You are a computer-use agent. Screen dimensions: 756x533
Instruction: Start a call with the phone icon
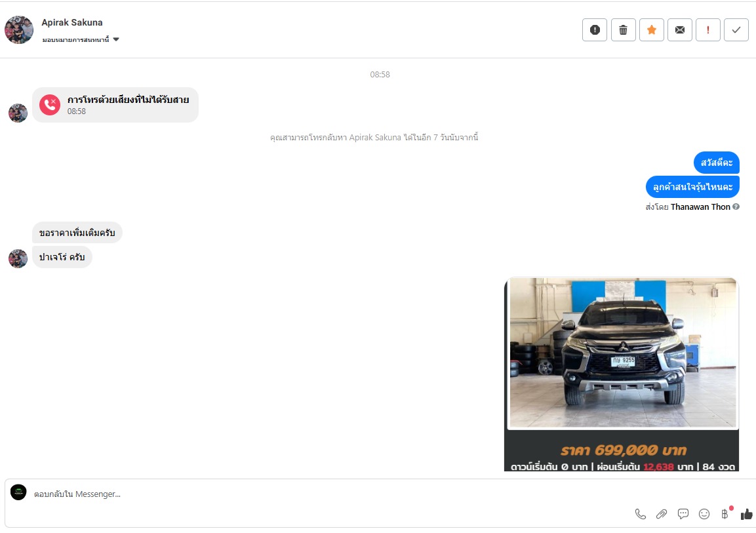[x=641, y=514]
